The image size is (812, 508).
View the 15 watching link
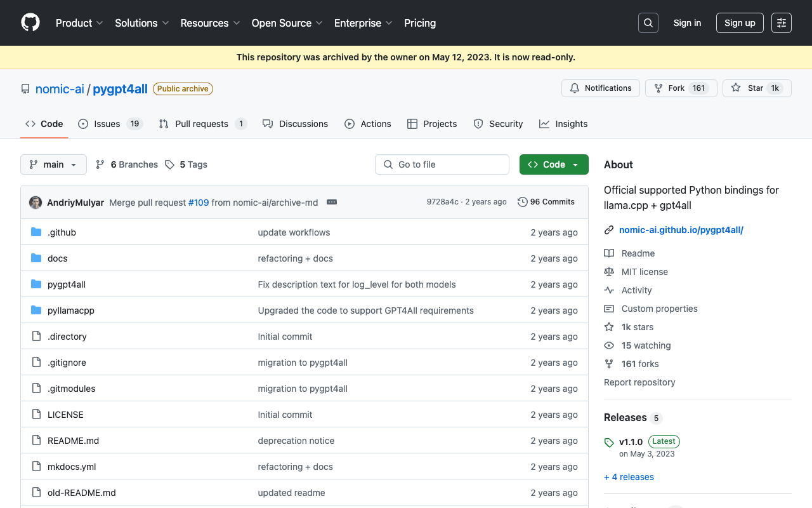(638, 345)
